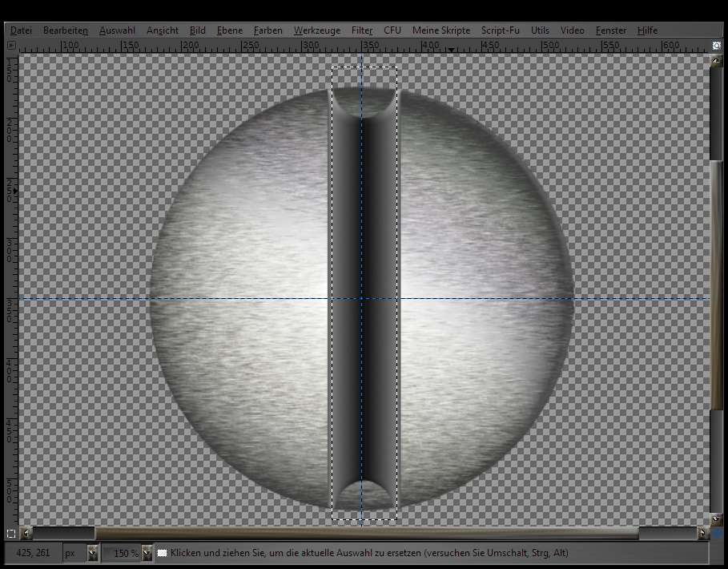Open the Filter menu
Screen dimensions: 728x569
(362, 30)
